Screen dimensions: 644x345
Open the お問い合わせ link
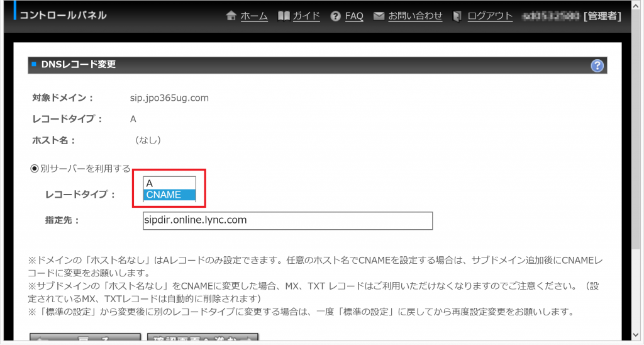(x=415, y=16)
